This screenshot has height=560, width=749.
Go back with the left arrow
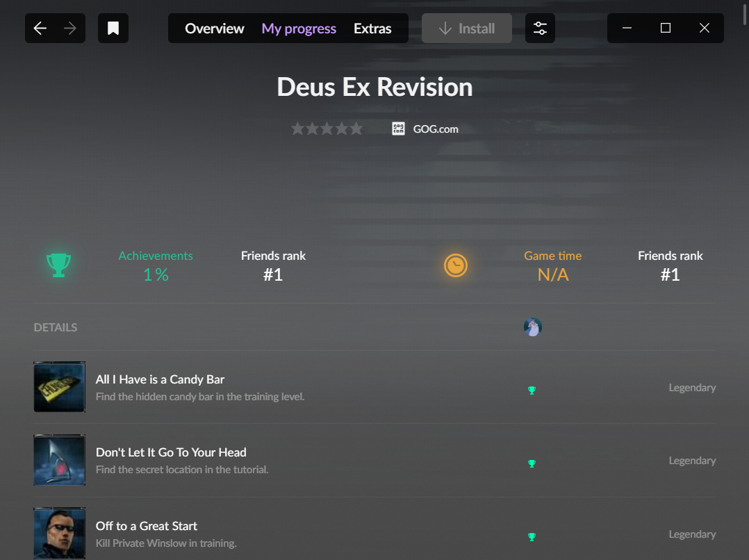tap(40, 28)
